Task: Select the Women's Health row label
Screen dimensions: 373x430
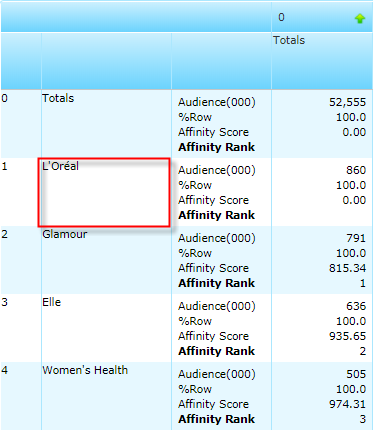Action: pyautogui.click(x=85, y=370)
